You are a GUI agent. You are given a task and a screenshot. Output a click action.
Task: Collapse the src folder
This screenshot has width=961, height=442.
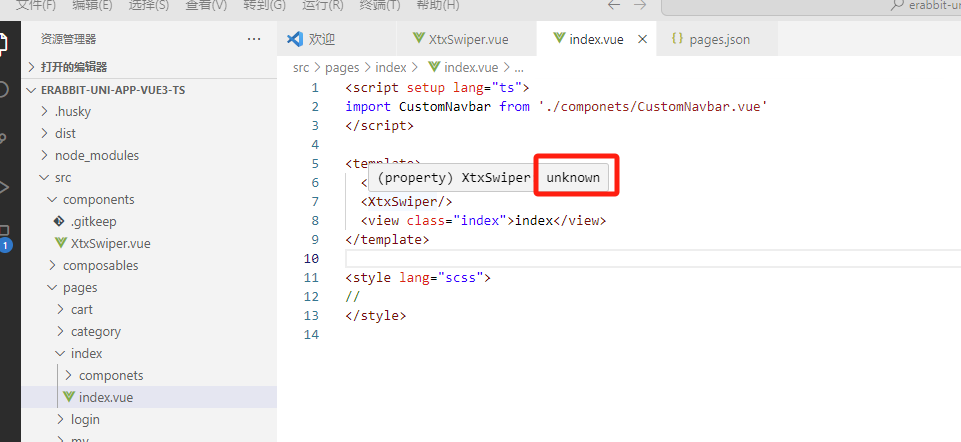(x=149, y=178)
